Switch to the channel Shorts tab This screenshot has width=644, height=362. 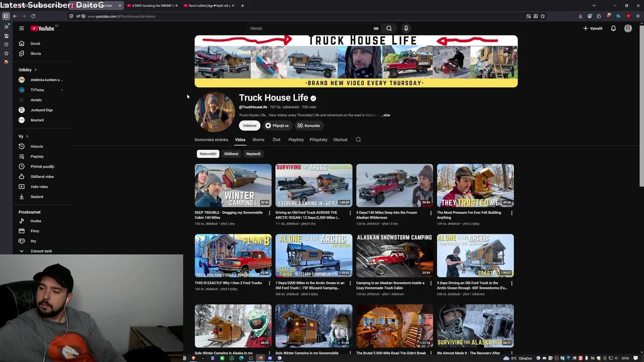[258, 140]
